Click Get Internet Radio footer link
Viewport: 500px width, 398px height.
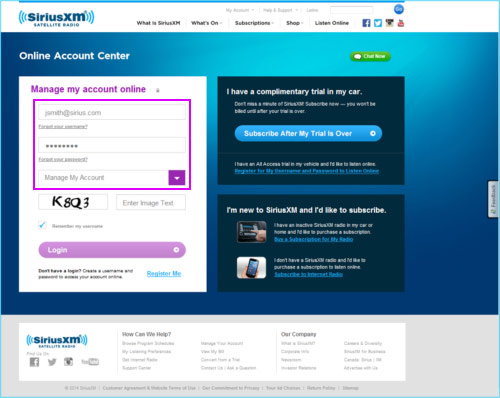(140, 360)
